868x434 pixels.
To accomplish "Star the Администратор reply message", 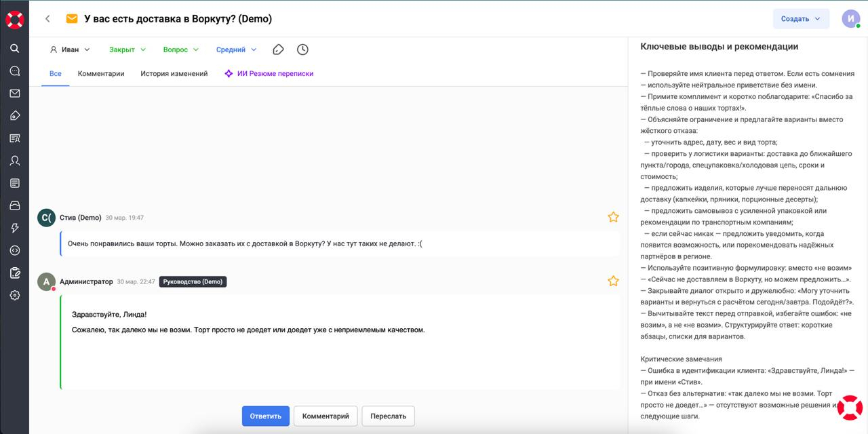I will point(613,281).
